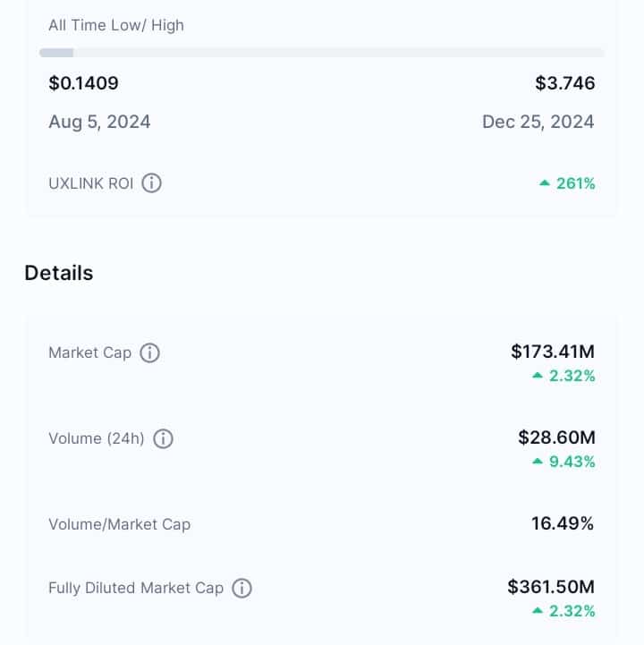Select the 16.49% volume ratio value
Viewport: 644px width, 645px height.
563,524
